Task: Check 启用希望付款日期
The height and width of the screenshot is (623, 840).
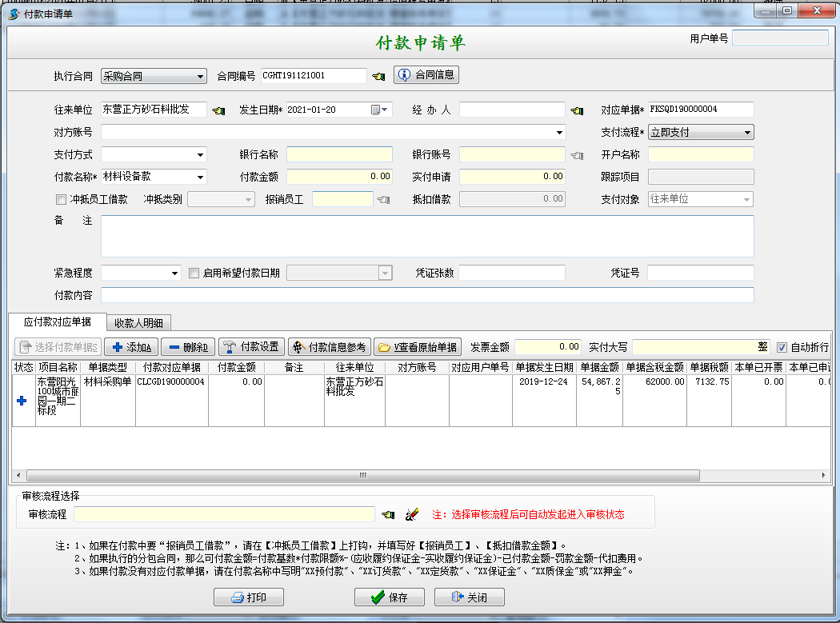Action: [x=194, y=273]
